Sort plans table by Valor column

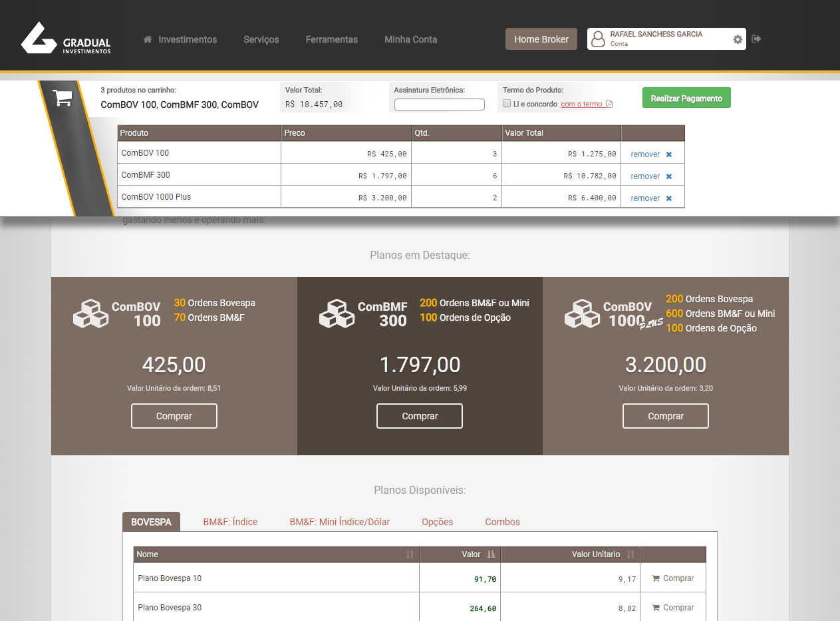491,554
